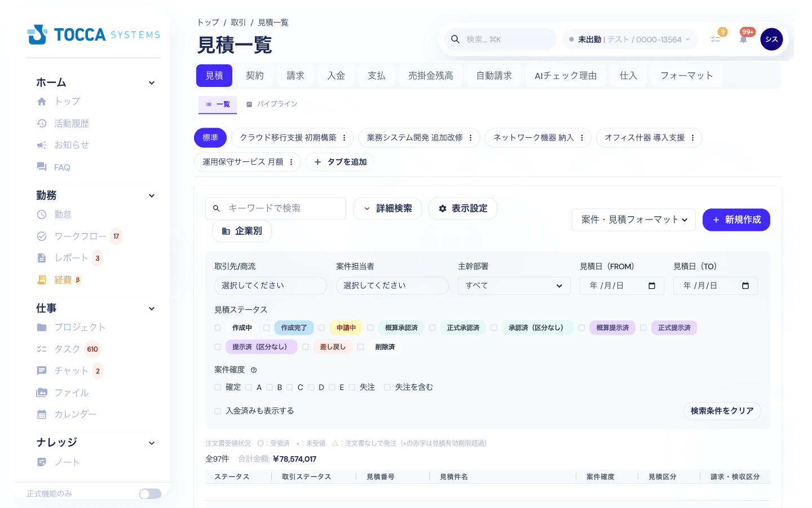812x508 pixels.
Task: Expand the 詳細検索 panel
Action: click(x=387, y=208)
